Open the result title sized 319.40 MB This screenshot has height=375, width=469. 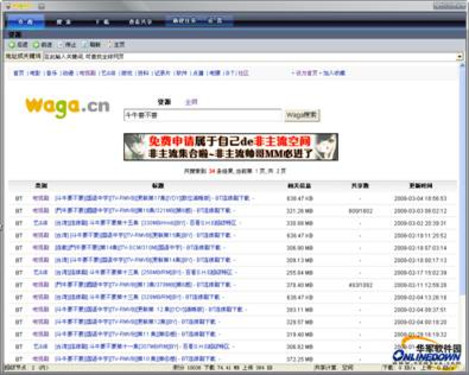(135, 334)
